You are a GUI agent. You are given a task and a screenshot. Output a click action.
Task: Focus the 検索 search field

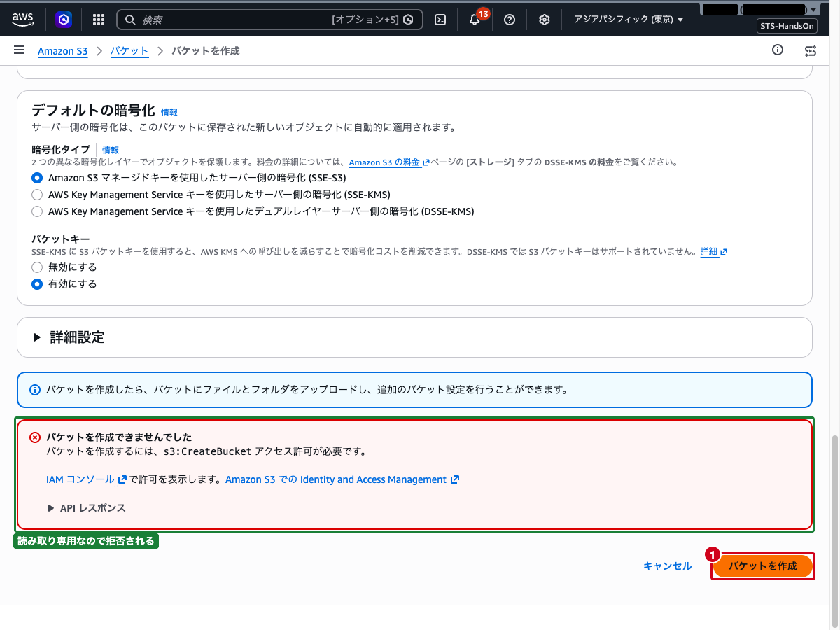(269, 20)
